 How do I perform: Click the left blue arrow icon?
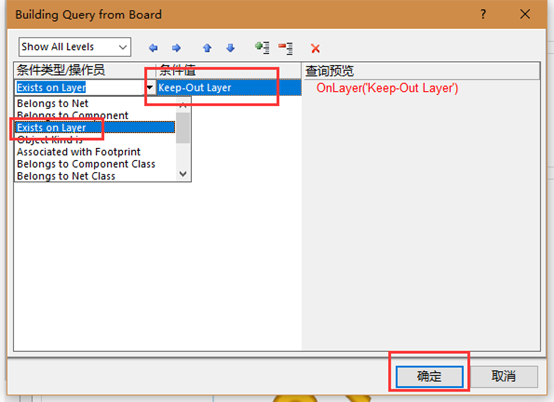pyautogui.click(x=153, y=48)
